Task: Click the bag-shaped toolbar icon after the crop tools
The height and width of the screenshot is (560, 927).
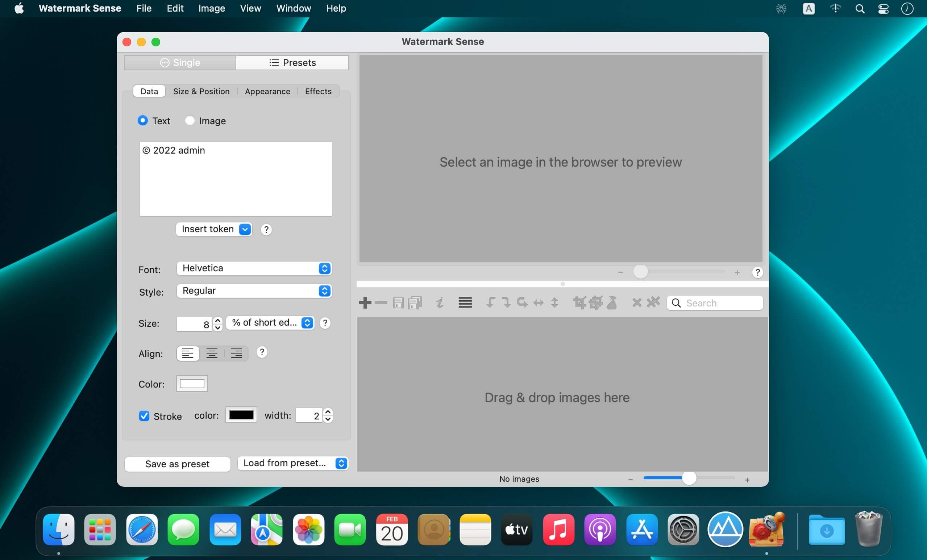Action: [612, 302]
